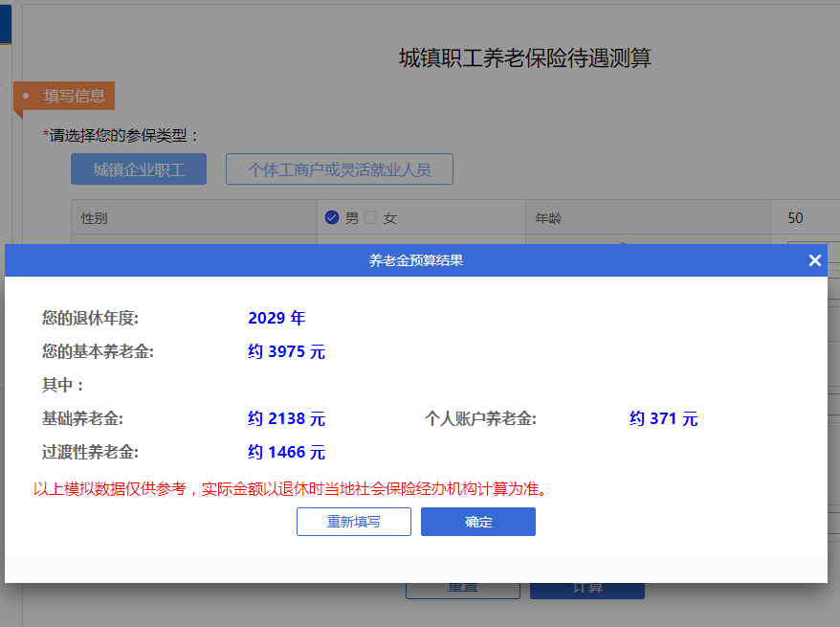Click the 个人账户养老金 value 约 371 元

click(663, 419)
